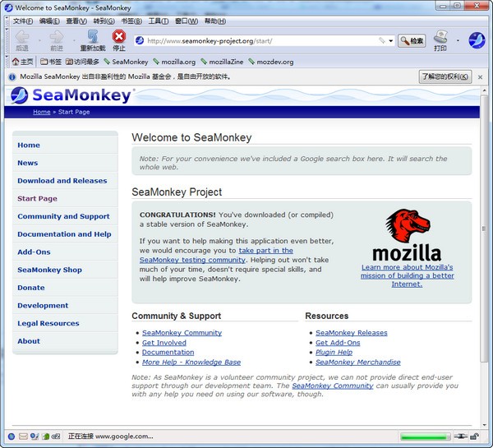This screenshot has width=493, height=448.
Task: Open the SeaMonkey bookmark on bookmarks toolbar
Action: tap(126, 62)
